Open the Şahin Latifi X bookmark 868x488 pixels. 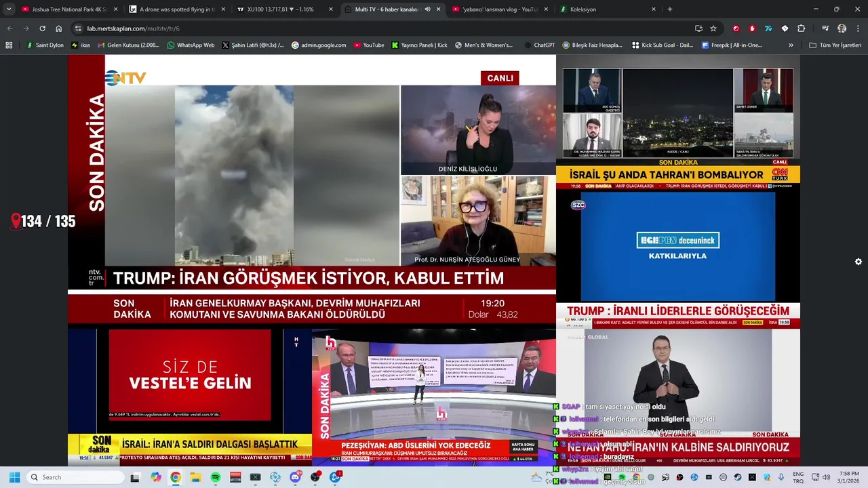coord(253,45)
